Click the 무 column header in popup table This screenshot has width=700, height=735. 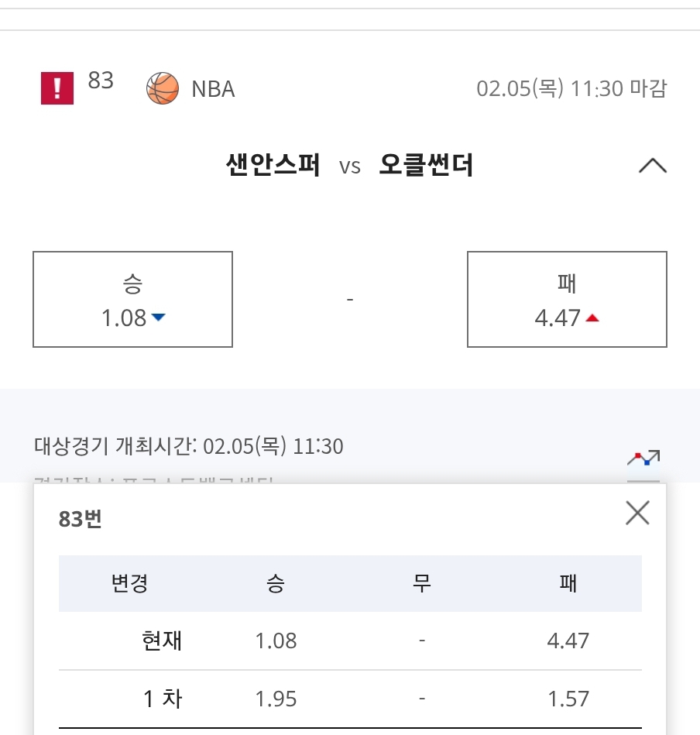coord(421,583)
